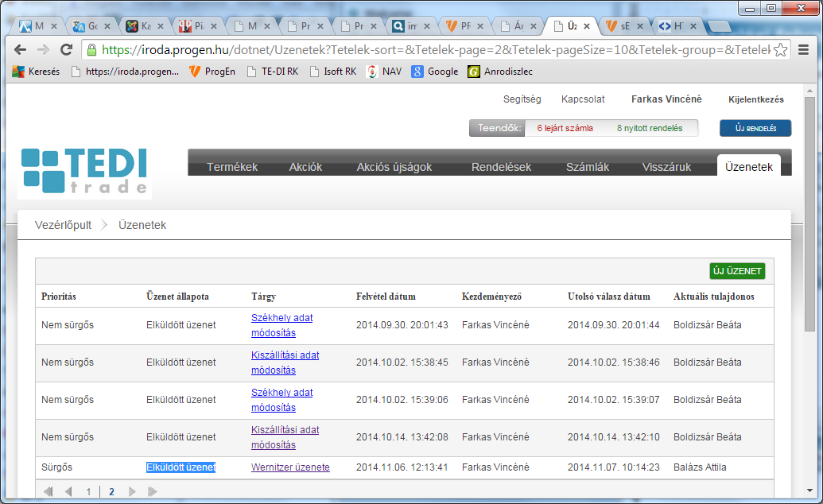This screenshot has width=823, height=504.
Task: Open the Akciós újságok menu
Action: [x=394, y=167]
